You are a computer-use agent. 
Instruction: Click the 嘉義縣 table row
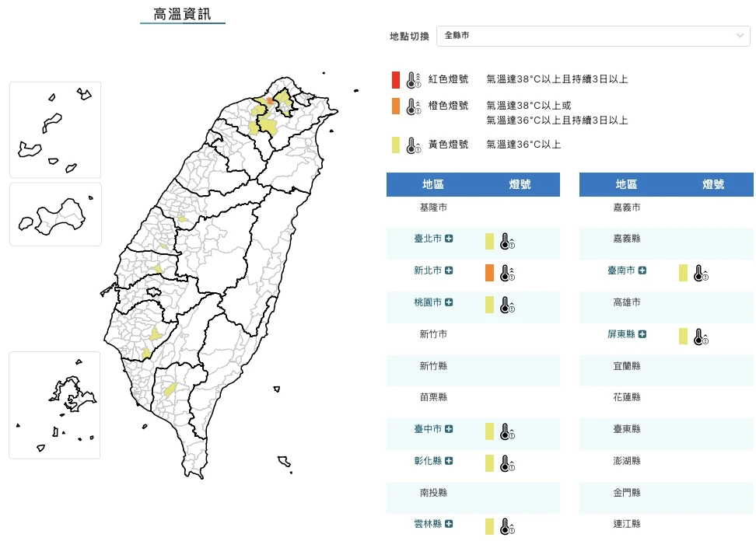point(667,243)
